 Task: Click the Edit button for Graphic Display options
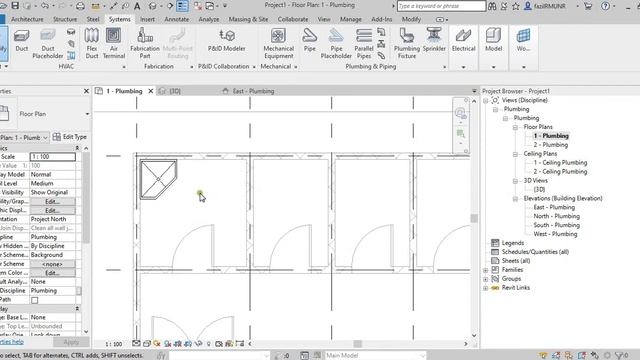(52, 210)
